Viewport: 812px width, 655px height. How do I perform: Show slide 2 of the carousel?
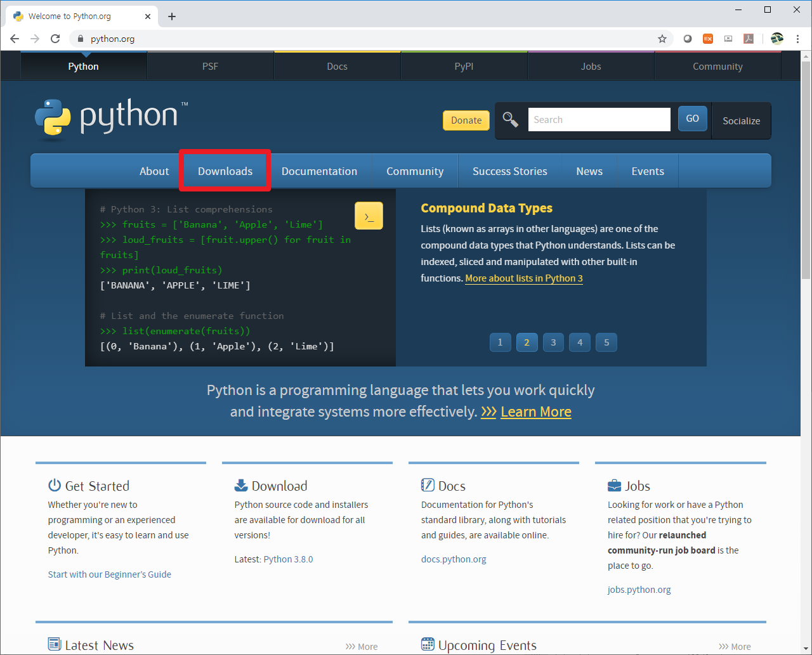pos(527,342)
